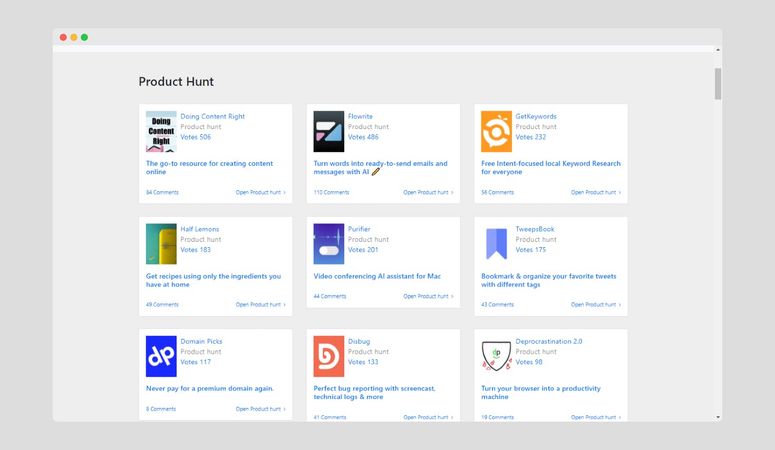Click the go-to resource for creating content tagline
This screenshot has width=775, height=450.
tap(209, 168)
